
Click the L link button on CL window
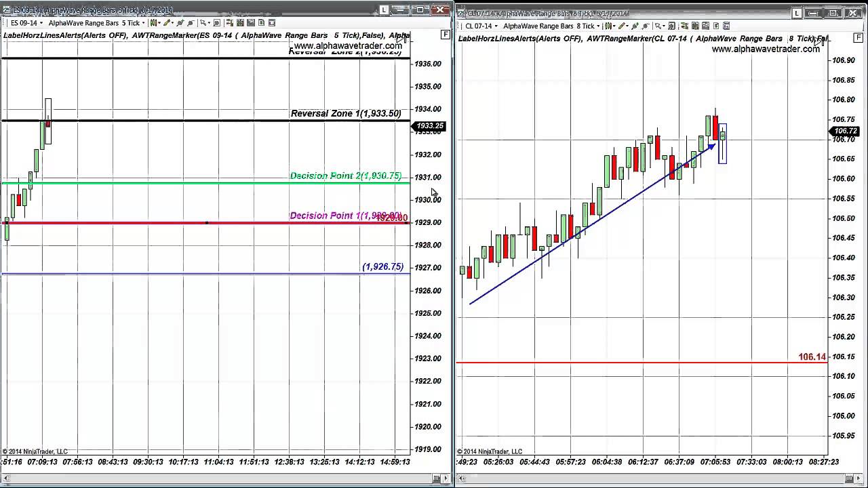pyautogui.click(x=797, y=13)
